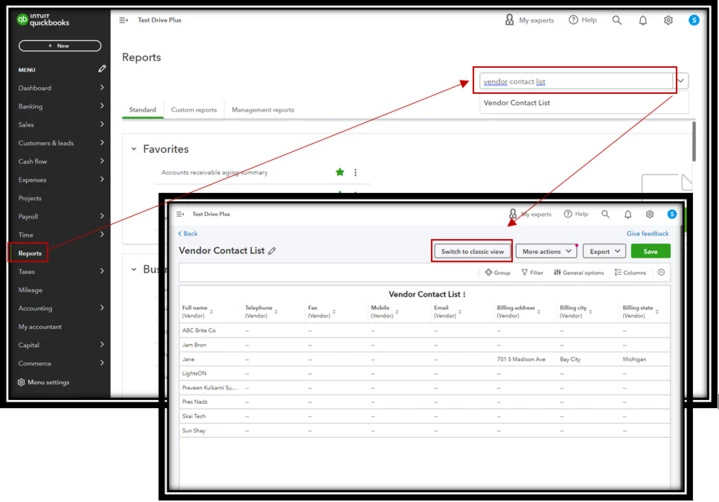Click the pencil icon beside MENU
Viewport: 719px width, 502px height.
pos(102,69)
